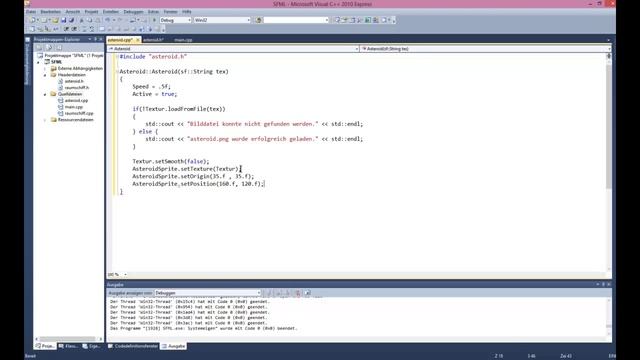Click the clear all output icon
Viewport: 640px width, 360px height.
[x=298, y=293]
